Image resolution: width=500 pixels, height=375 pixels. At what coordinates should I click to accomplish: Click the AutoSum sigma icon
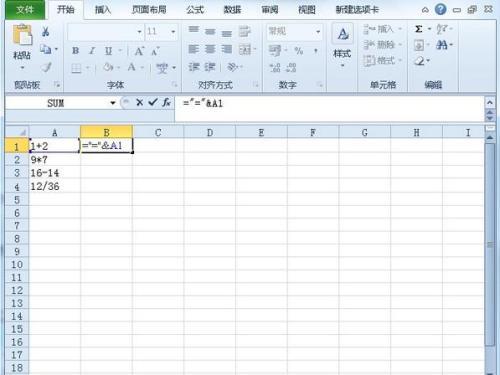click(x=419, y=29)
